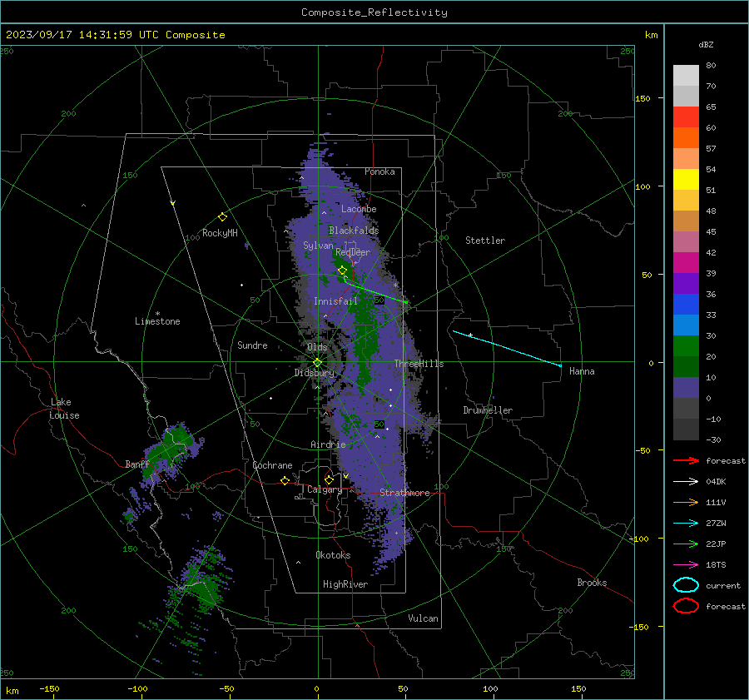Click the Lacombe town label
This screenshot has width=749, height=700.
point(359,209)
